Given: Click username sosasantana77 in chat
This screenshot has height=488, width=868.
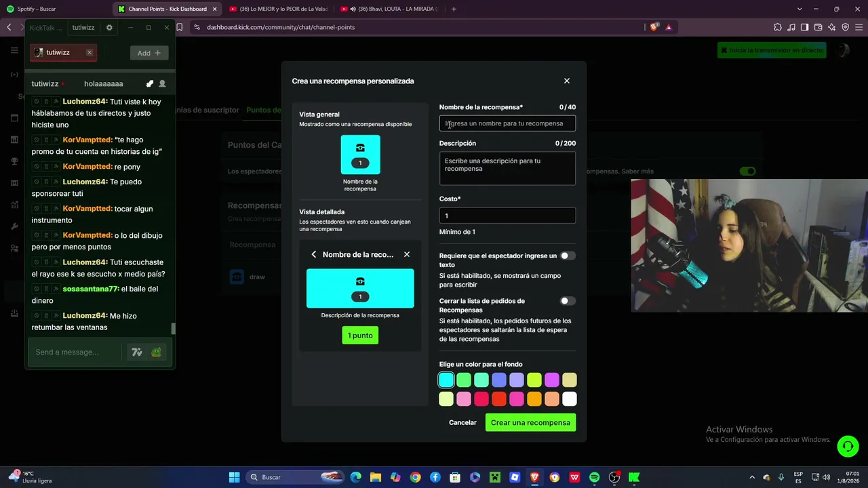Looking at the screenshot, I should 90,289.
